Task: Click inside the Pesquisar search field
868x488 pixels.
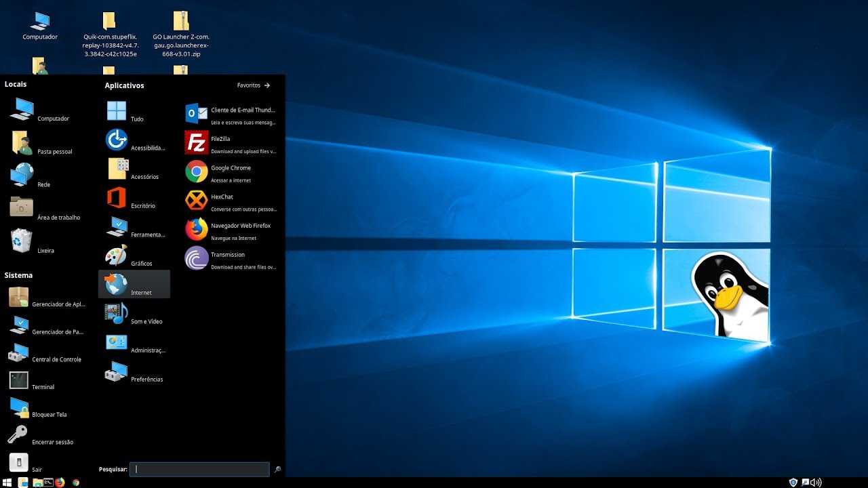Action: coord(199,469)
